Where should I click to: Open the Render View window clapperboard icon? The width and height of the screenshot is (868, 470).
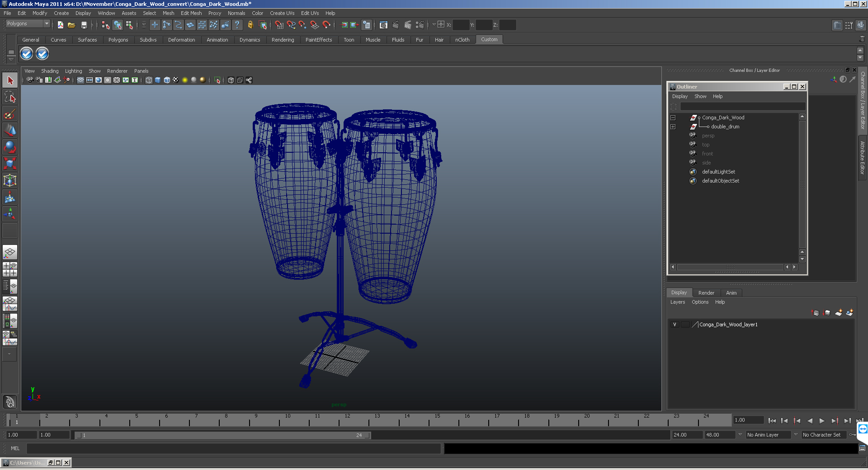click(x=384, y=25)
